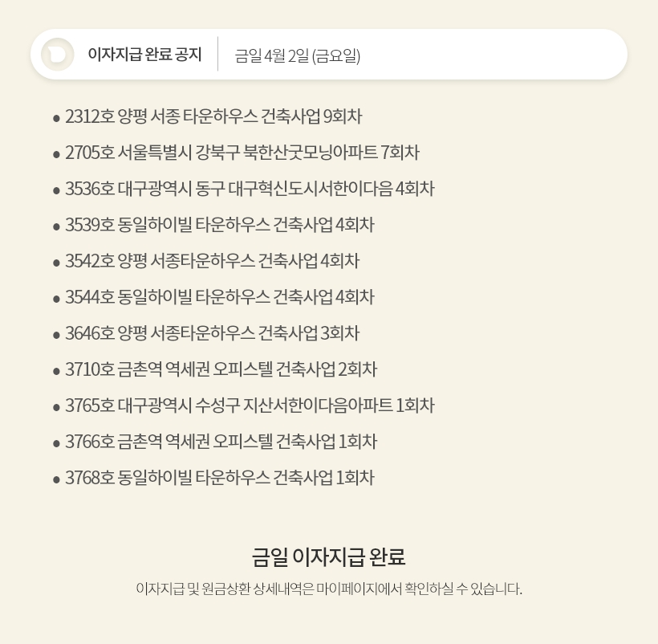Image resolution: width=658 pixels, height=644 pixels.
Task: Click the 3539호 동일하이빌 타운하우스 4회차 entry
Action: [x=219, y=226]
